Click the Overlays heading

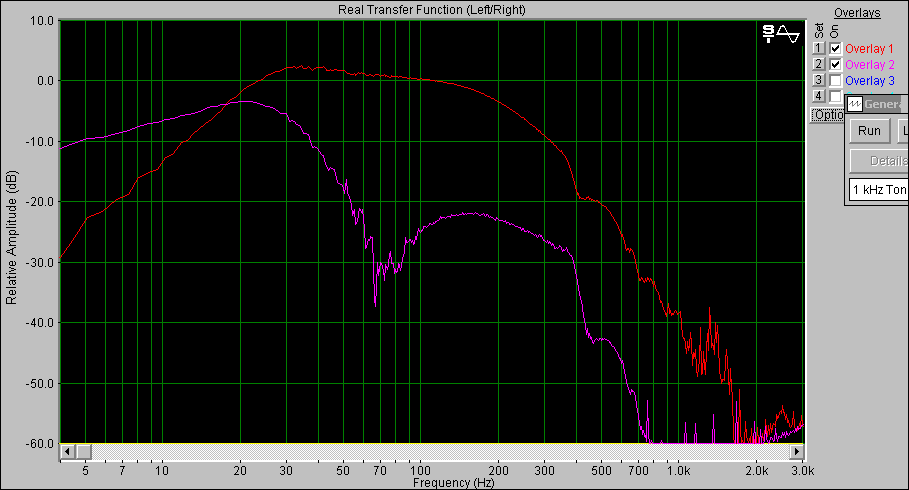[857, 13]
